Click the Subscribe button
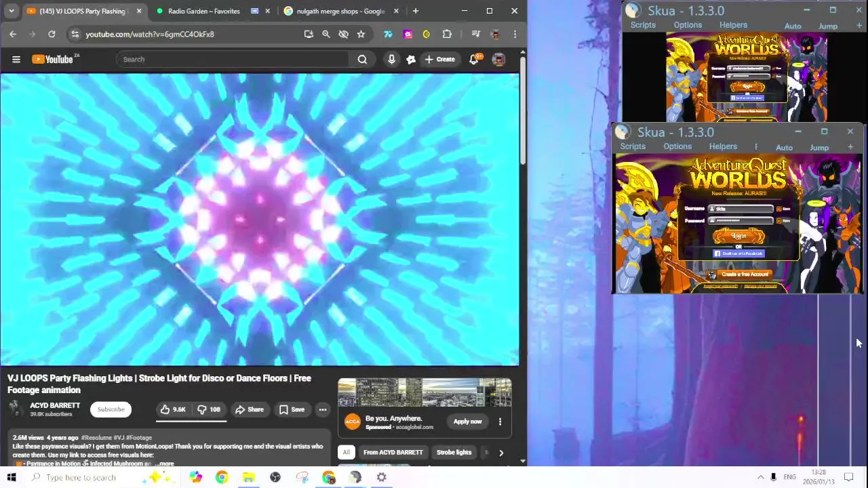Screen dimensions: 868x488 [111, 409]
